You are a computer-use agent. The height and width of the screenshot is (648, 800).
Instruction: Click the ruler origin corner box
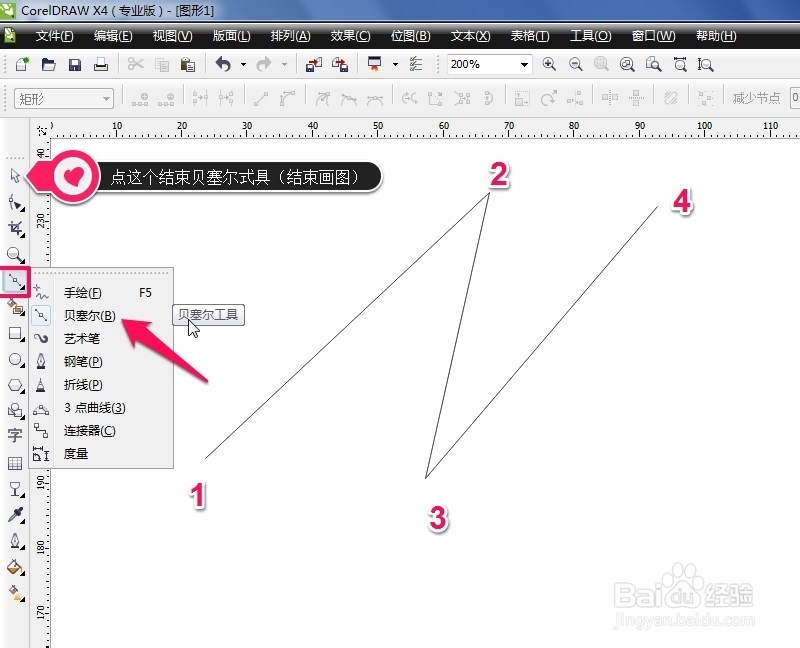tap(41, 130)
